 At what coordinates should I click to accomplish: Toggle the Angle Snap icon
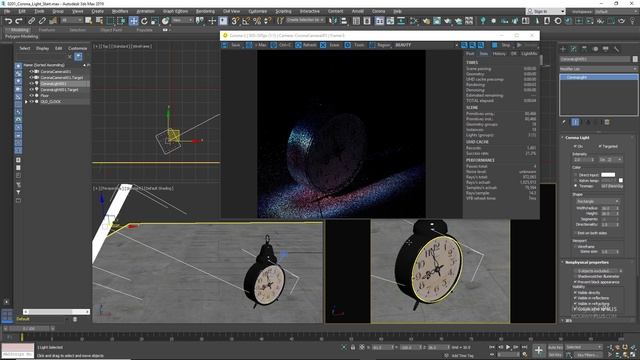[246, 20]
